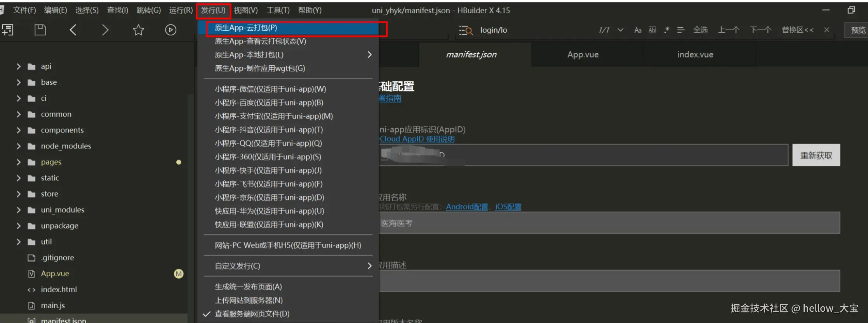This screenshot has height=323, width=868.
Task: Go back with the left arrow icon
Action: (x=73, y=30)
